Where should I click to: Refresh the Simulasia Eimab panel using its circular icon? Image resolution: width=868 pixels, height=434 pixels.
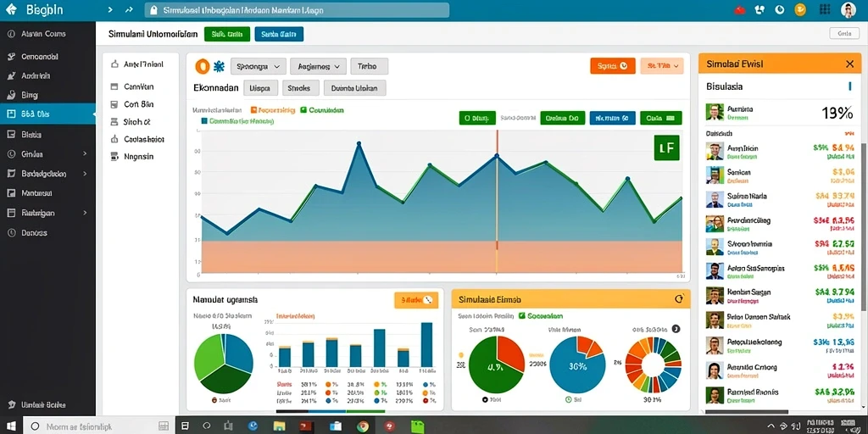pyautogui.click(x=679, y=299)
